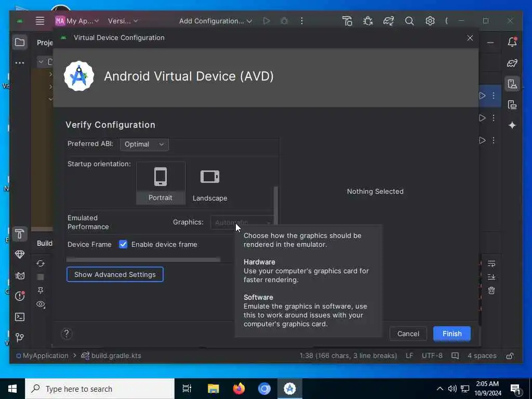Image resolution: width=532 pixels, height=399 pixels.
Task: Select Landscape startup orientation
Action: pyautogui.click(x=210, y=185)
